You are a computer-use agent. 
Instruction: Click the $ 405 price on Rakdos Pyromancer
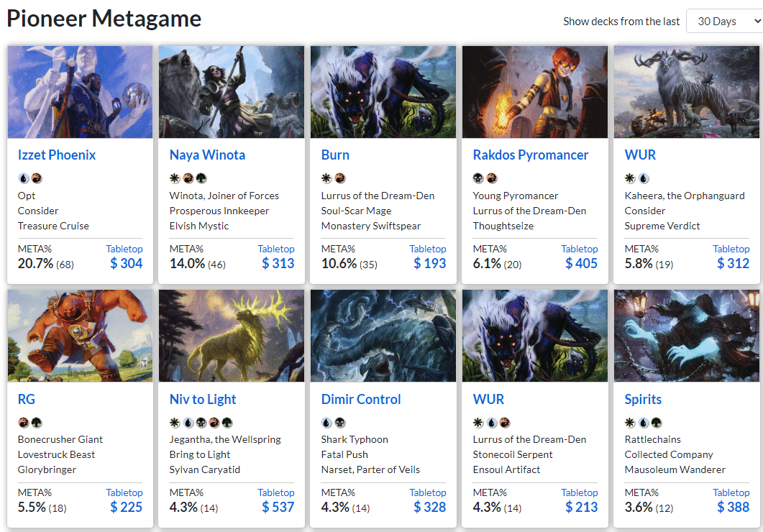581,263
